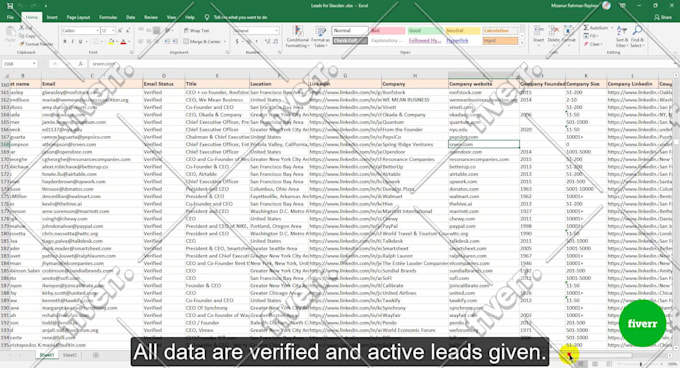Open Ribbon Display Options
The width and height of the screenshot is (680, 368).
click(623, 6)
